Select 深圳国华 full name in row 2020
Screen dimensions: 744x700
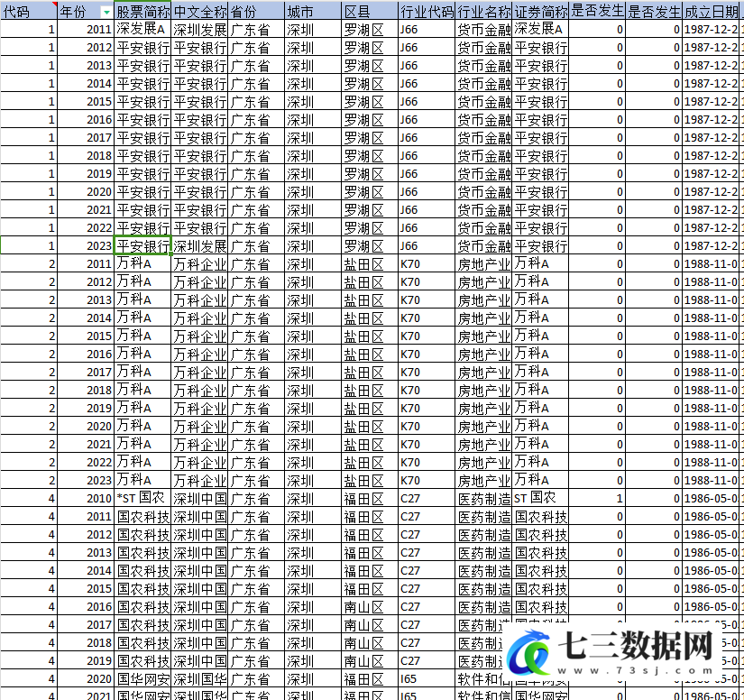(199, 678)
